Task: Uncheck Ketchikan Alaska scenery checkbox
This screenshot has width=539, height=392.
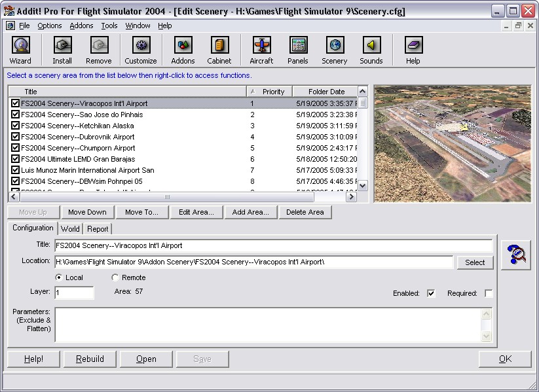Action: tap(15, 126)
